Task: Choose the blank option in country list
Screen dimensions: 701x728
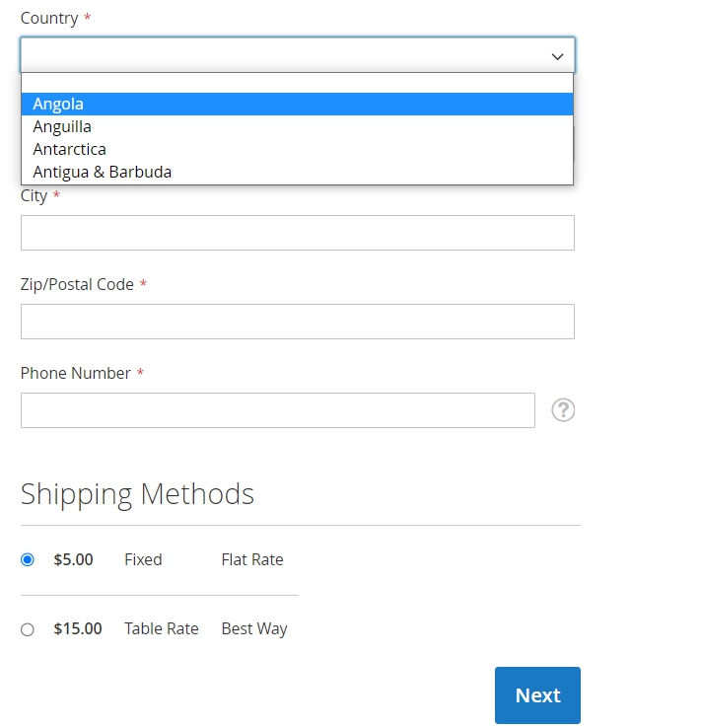Action: 298,83
